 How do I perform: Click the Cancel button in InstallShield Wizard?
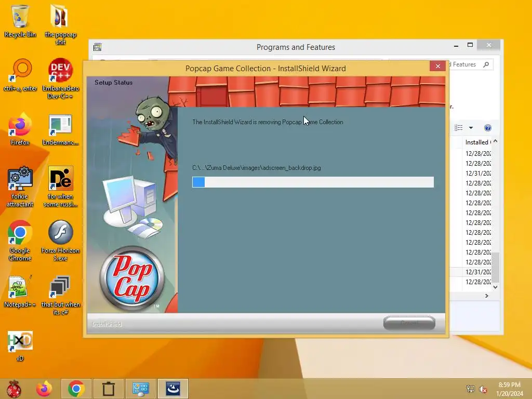pos(409,323)
